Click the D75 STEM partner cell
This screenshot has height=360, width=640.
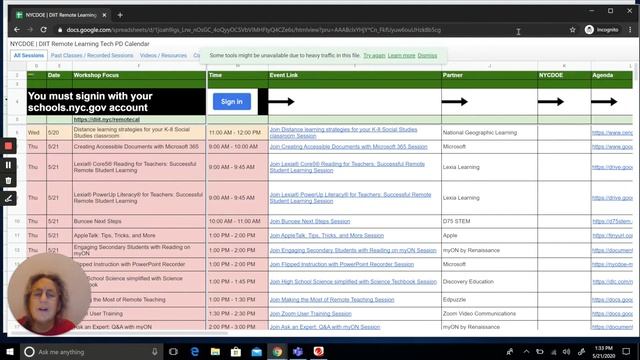489,221
